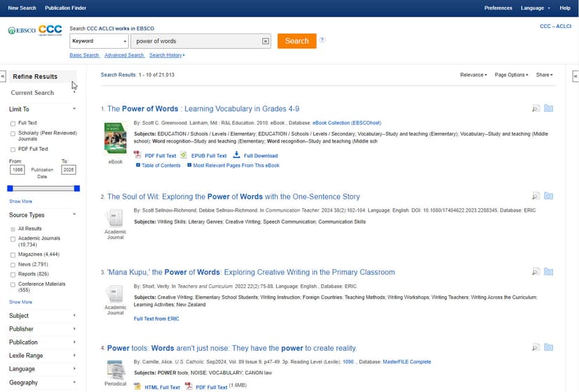The height and width of the screenshot is (392, 579).
Task: Open eBook Collection (EBSCOhost) database link
Action: click(347, 123)
